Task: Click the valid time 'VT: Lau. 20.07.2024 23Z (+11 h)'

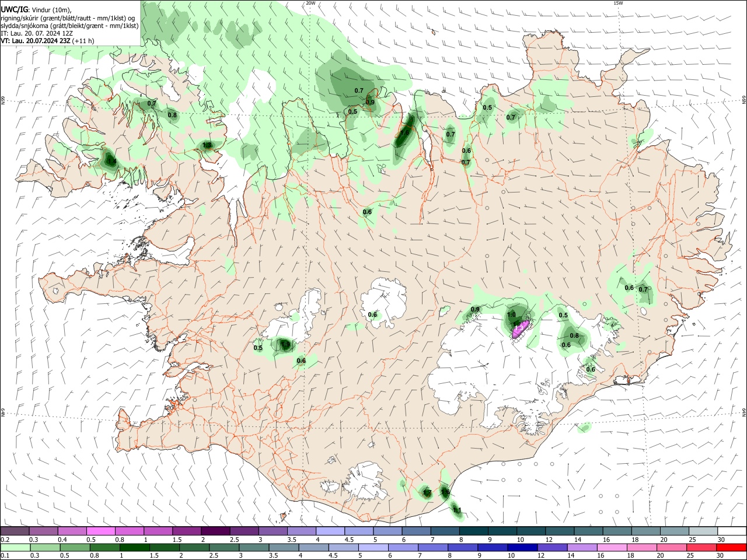Action: 47,41
